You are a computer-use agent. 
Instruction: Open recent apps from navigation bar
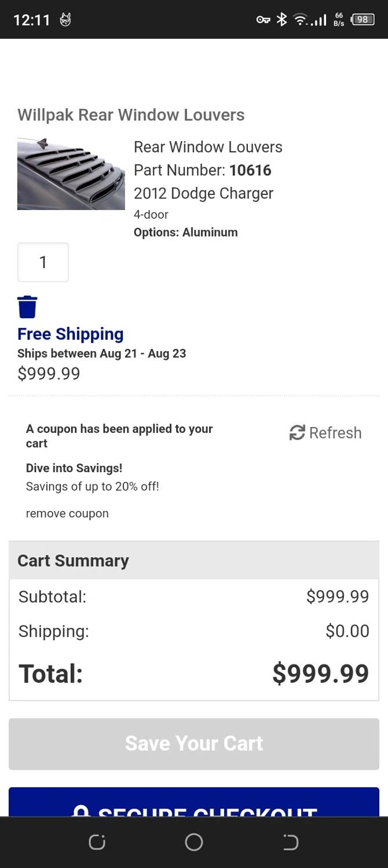pyautogui.click(x=97, y=842)
